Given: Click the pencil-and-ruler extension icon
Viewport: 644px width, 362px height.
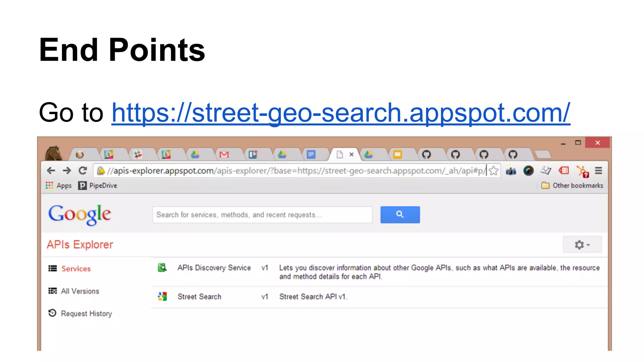Looking at the screenshot, I should coord(546,171).
